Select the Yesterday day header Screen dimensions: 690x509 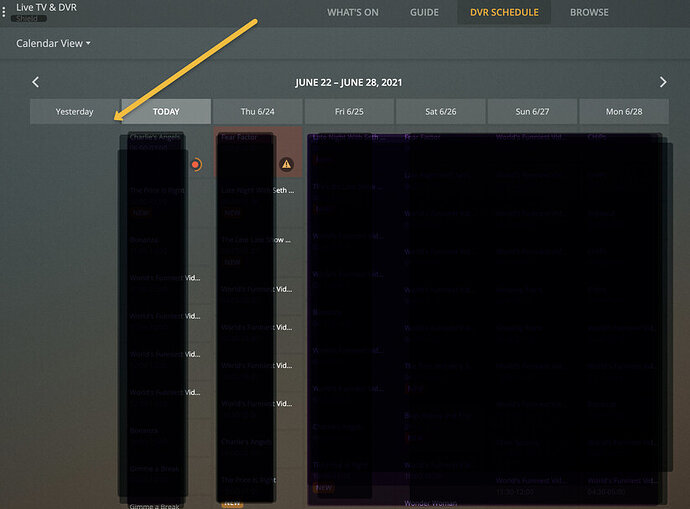74,112
